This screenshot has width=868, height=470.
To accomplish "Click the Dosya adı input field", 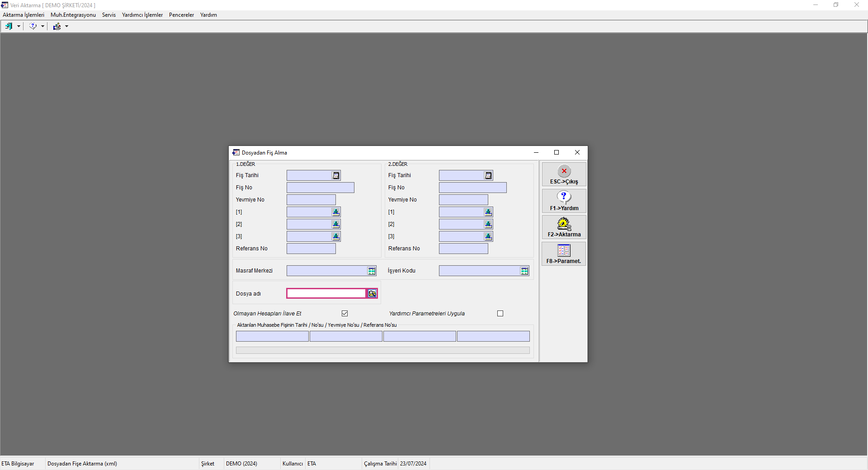I will (326, 294).
